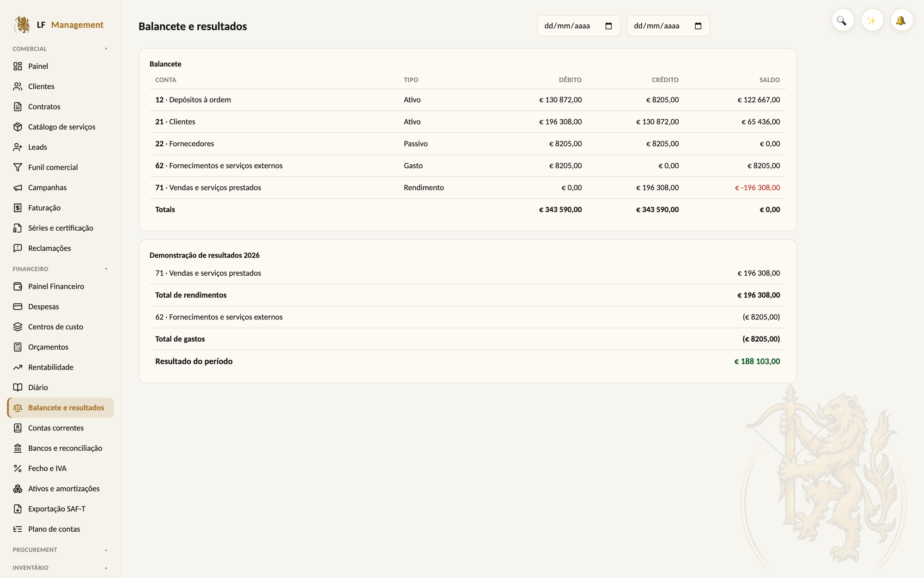Click the Fecho e IVA percent icon
This screenshot has height=578, width=924.
coord(18,468)
